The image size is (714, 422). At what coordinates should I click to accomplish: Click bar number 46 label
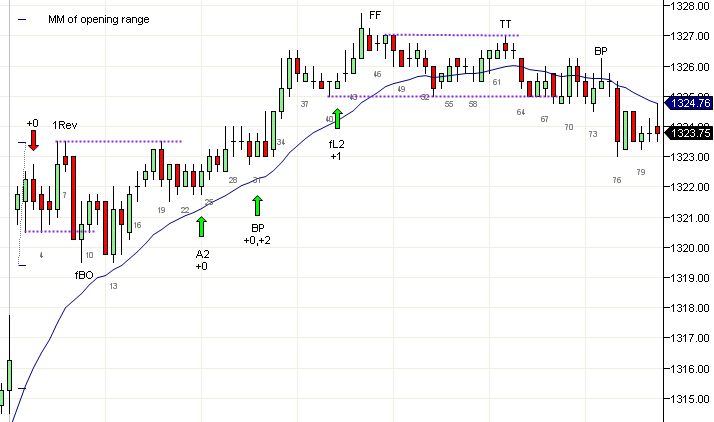377,74
